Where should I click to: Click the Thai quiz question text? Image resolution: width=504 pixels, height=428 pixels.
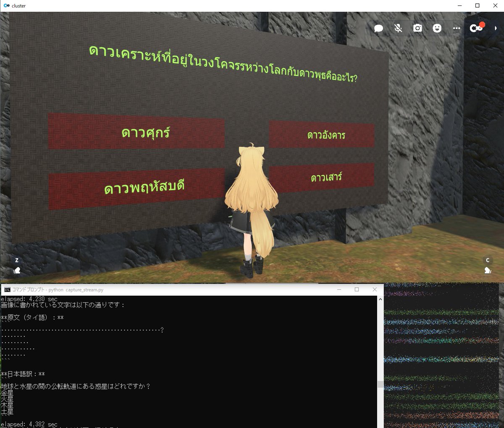223,64
